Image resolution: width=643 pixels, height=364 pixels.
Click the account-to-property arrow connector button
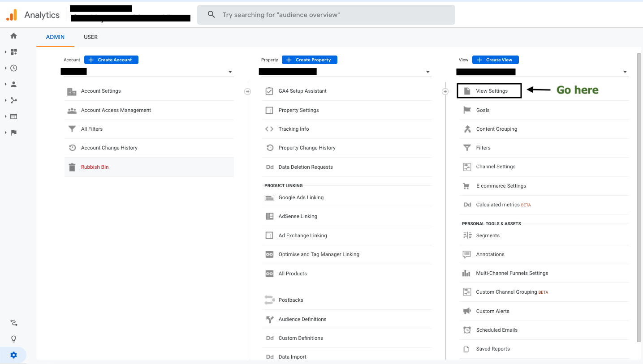247,91
